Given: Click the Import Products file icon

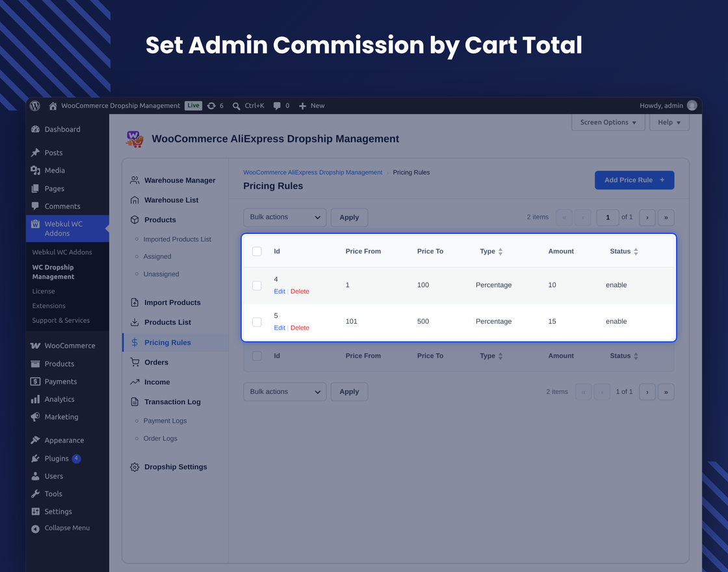Looking at the screenshot, I should coord(135,302).
